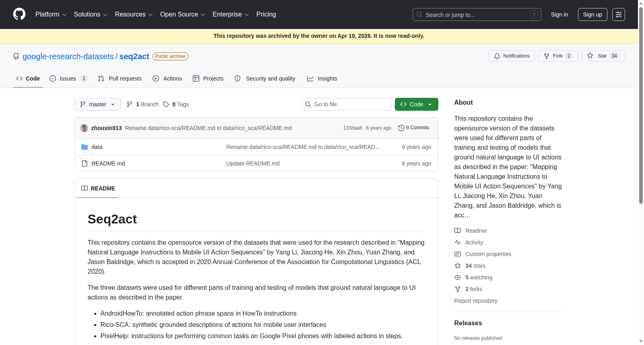644x345 pixels.
Task: Click the pulse icon beside Activity
Action: click(458, 242)
